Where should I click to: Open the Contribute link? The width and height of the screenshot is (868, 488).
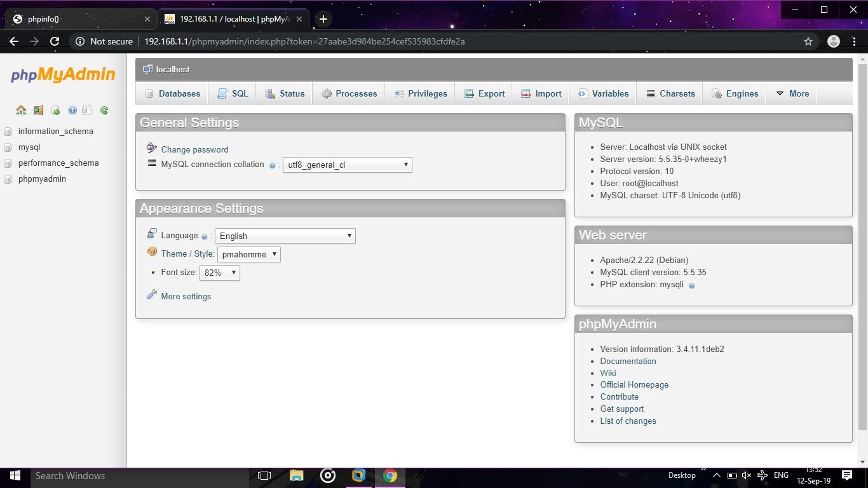tap(620, 396)
